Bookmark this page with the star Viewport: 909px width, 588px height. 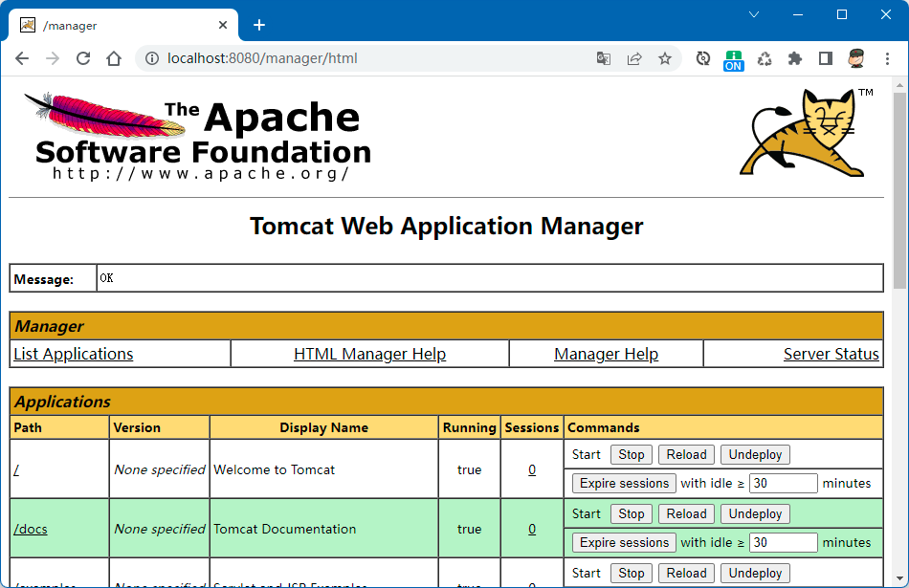(665, 58)
